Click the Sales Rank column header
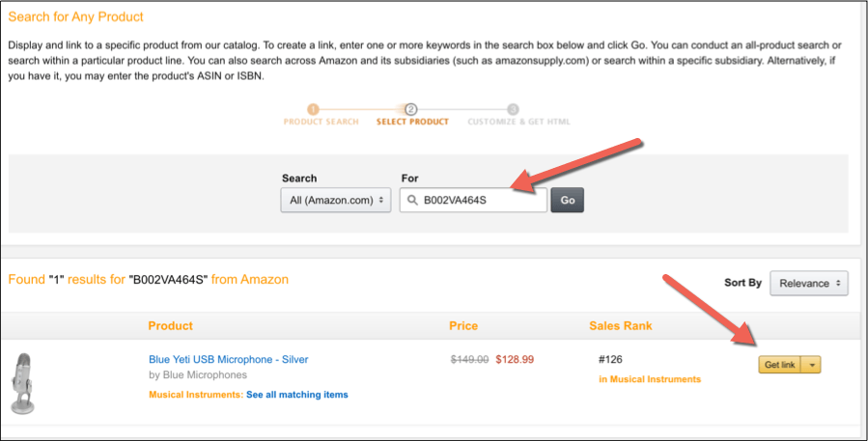Image resolution: width=868 pixels, height=441 pixels. click(620, 326)
